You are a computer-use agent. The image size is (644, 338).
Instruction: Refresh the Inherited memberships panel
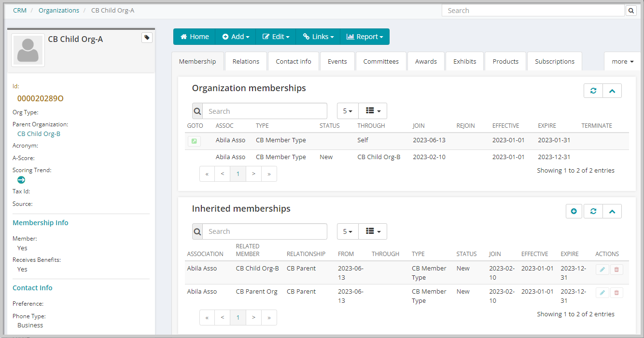(x=593, y=211)
